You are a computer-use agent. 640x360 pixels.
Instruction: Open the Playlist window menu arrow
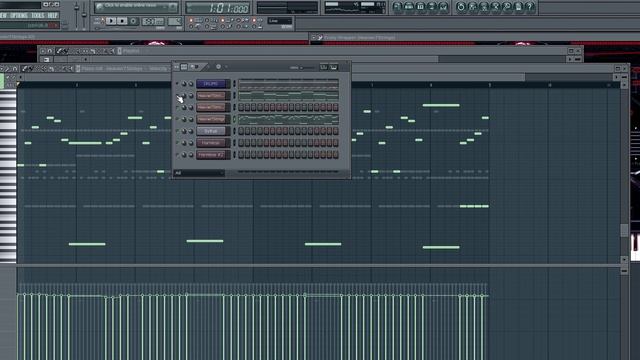43,51
